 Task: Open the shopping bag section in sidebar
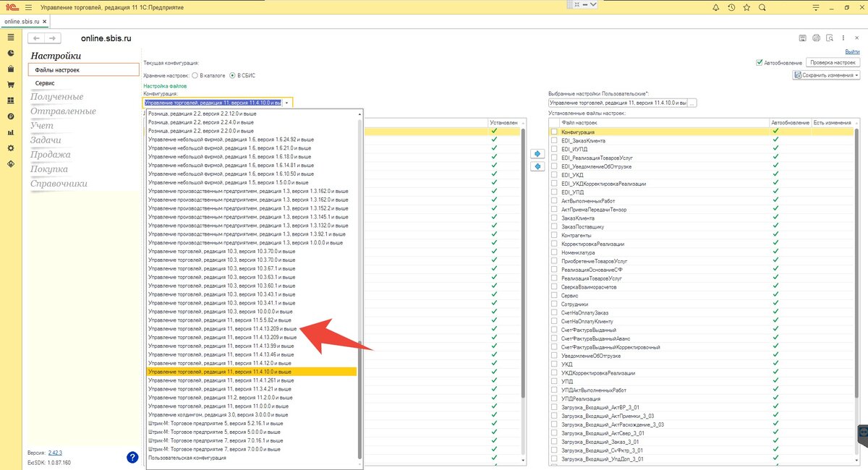(x=11, y=69)
